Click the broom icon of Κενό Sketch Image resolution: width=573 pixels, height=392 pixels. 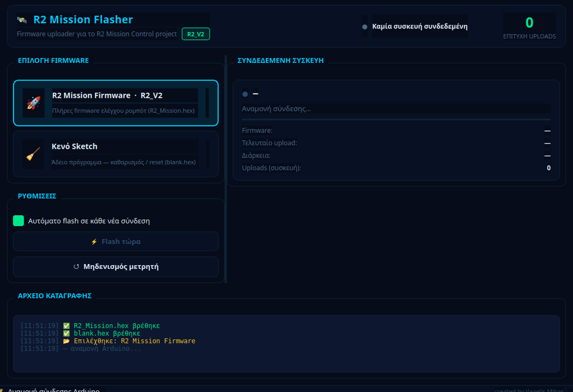[33, 154]
